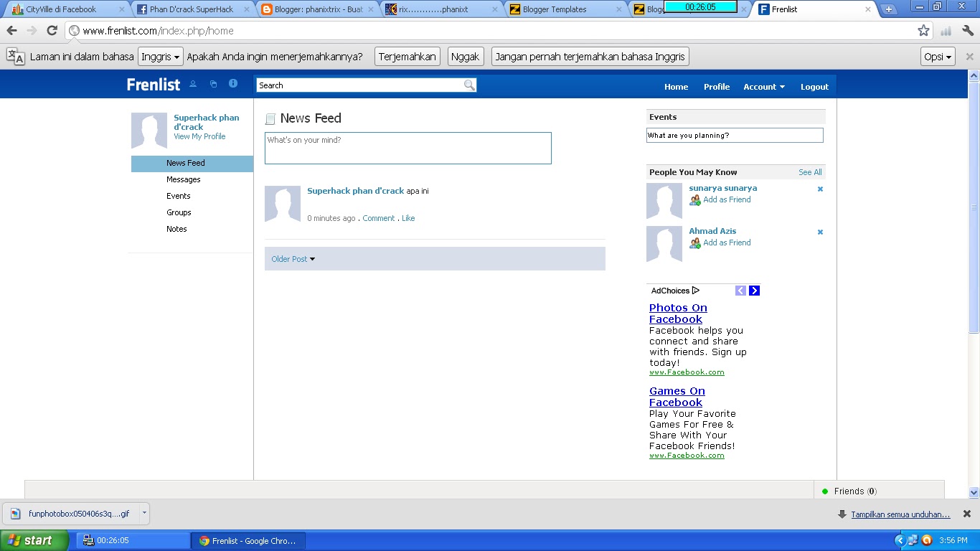Click See All people link
This screenshot has width=980, height=551.
[810, 172]
